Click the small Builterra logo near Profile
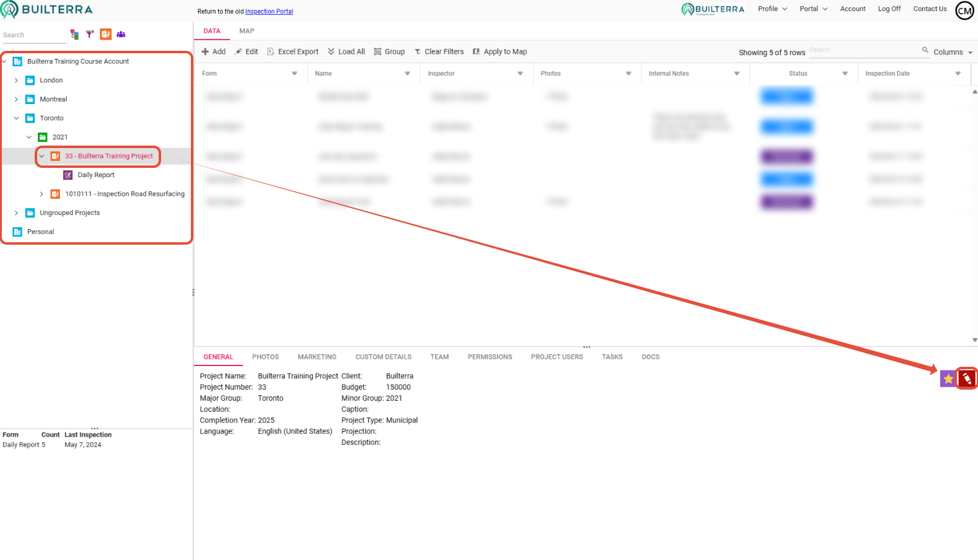 [x=713, y=9]
